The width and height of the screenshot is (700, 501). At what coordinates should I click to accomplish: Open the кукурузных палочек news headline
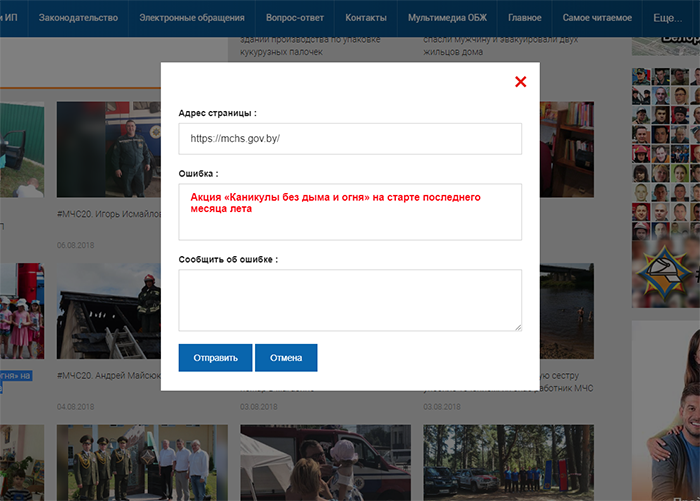[310, 46]
